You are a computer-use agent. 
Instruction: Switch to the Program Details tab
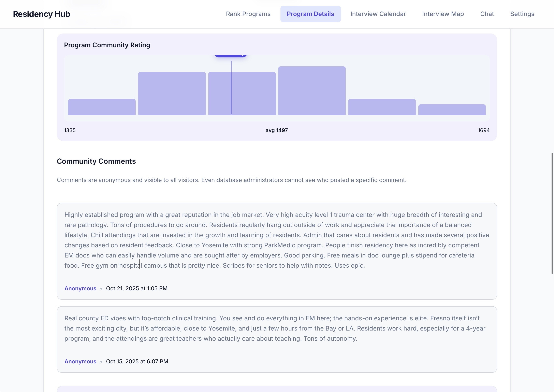pyautogui.click(x=310, y=14)
